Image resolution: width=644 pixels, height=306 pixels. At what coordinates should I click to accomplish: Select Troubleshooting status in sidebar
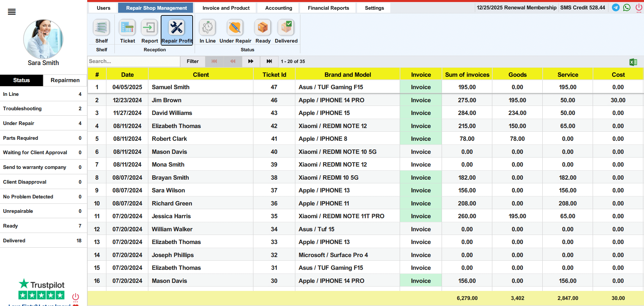tap(43, 109)
